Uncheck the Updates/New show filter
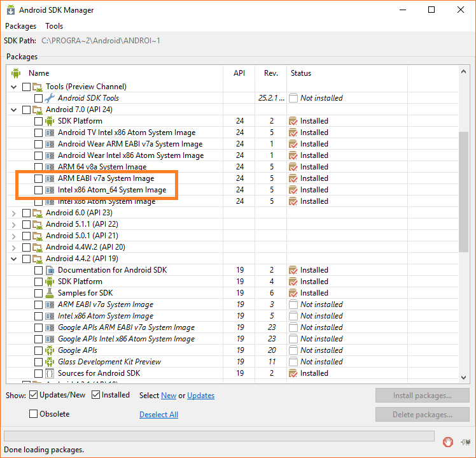 click(x=34, y=395)
